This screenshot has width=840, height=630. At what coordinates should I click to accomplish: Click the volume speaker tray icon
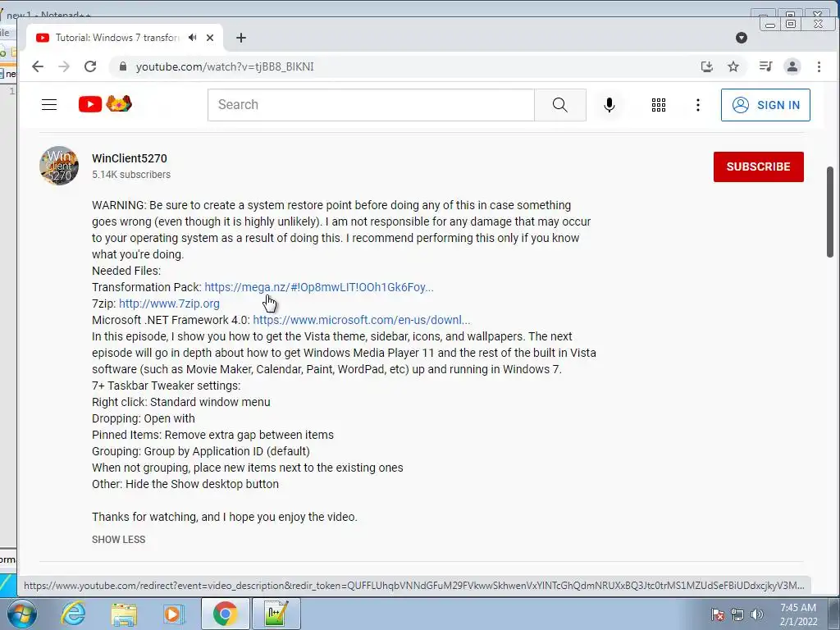(x=757, y=614)
